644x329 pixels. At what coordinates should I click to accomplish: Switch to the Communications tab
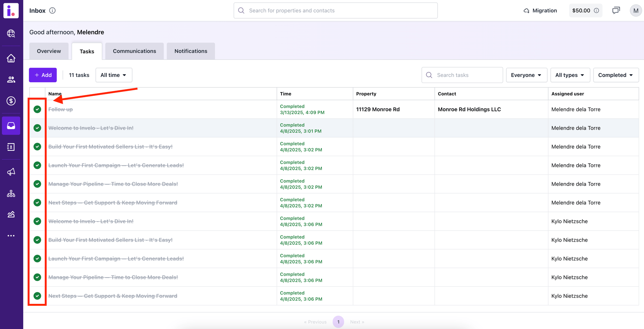[135, 51]
